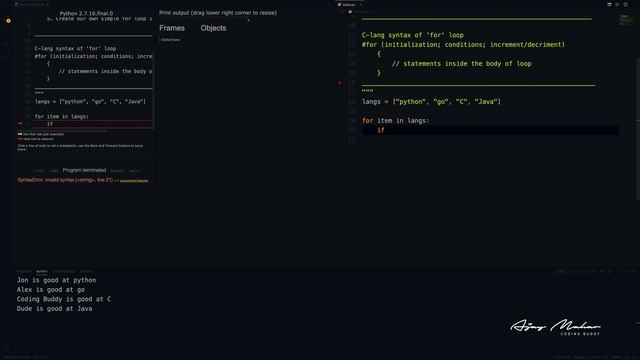Open the right editor's file tab
Viewport: 640px width, 360px height.
348,4
